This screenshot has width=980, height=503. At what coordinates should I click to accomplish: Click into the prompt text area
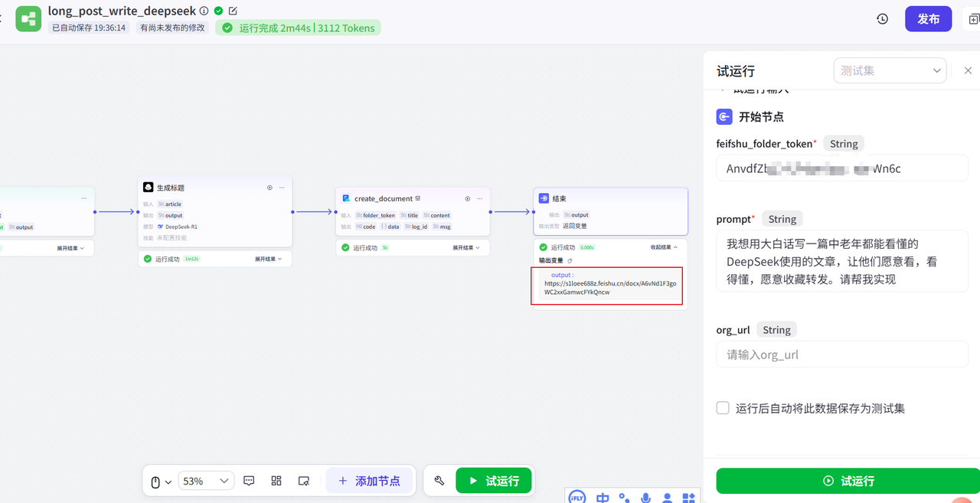(842, 261)
